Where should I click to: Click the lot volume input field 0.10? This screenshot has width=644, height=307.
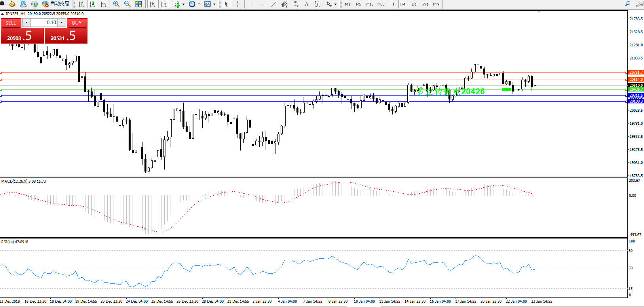click(44, 23)
